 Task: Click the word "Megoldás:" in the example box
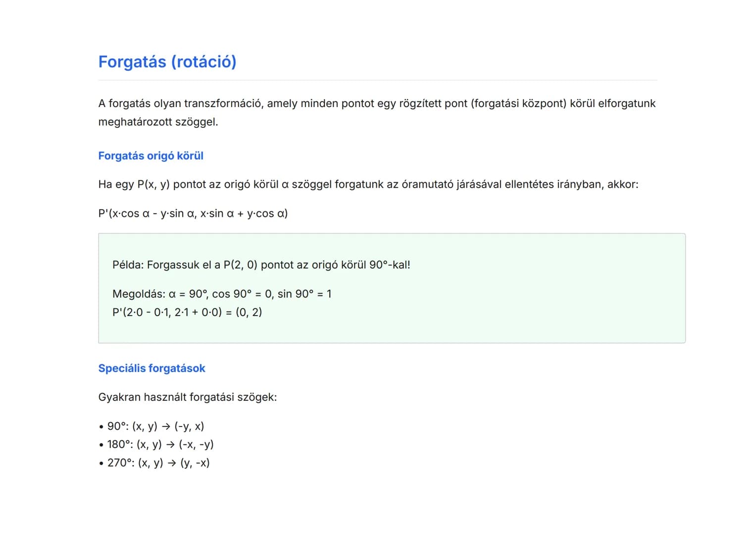click(x=139, y=294)
